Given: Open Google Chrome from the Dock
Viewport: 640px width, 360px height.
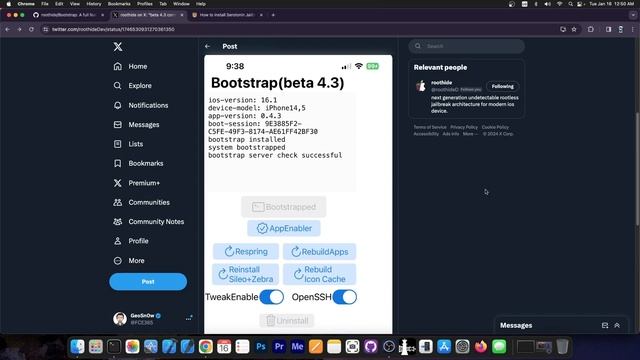Looking at the screenshot, I should tap(206, 347).
